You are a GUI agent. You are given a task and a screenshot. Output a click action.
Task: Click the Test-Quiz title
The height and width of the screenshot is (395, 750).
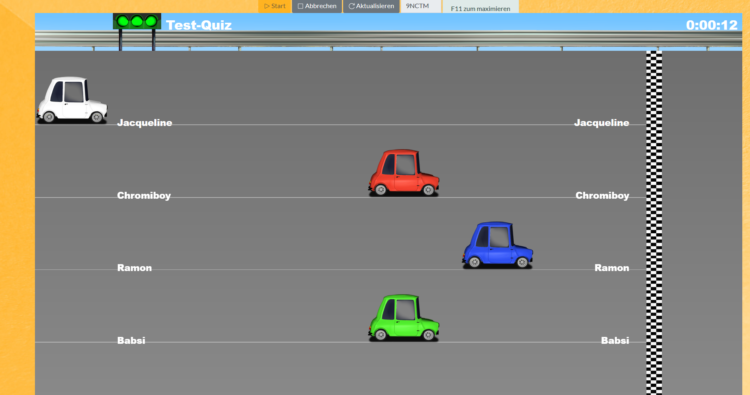[x=199, y=25]
